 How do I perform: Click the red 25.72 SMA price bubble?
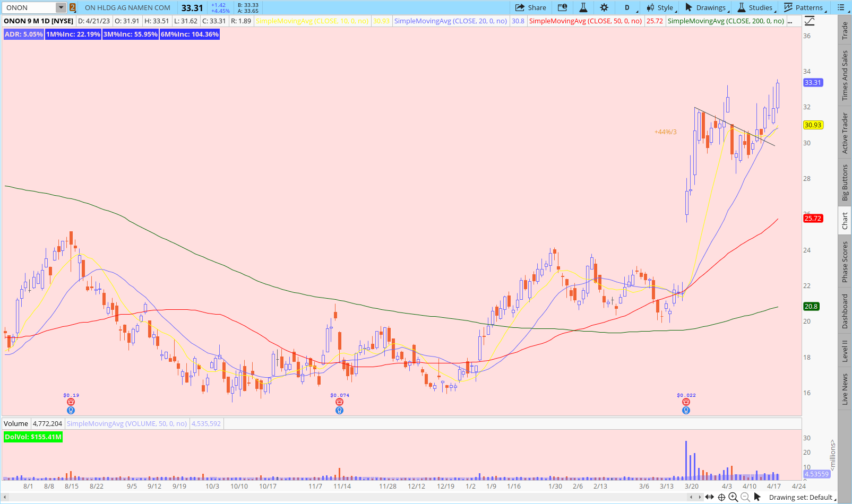point(813,218)
